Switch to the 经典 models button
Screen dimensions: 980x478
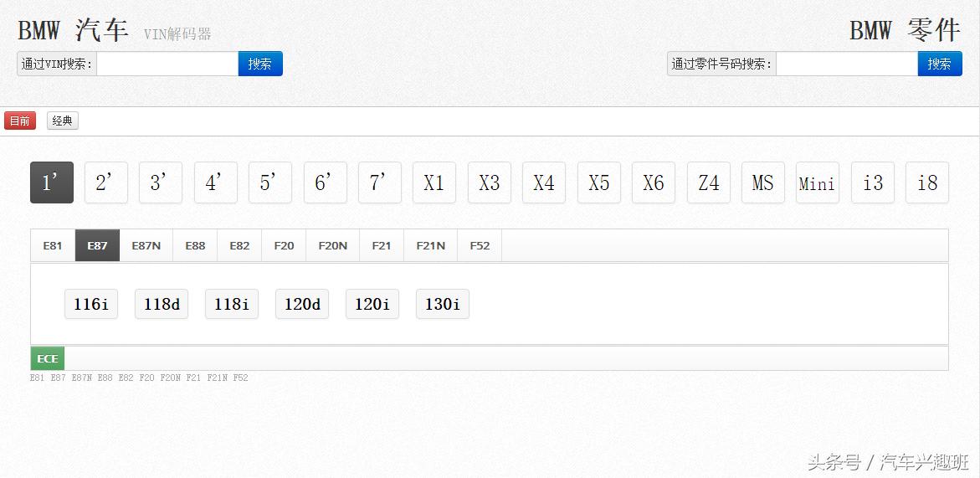[x=63, y=121]
